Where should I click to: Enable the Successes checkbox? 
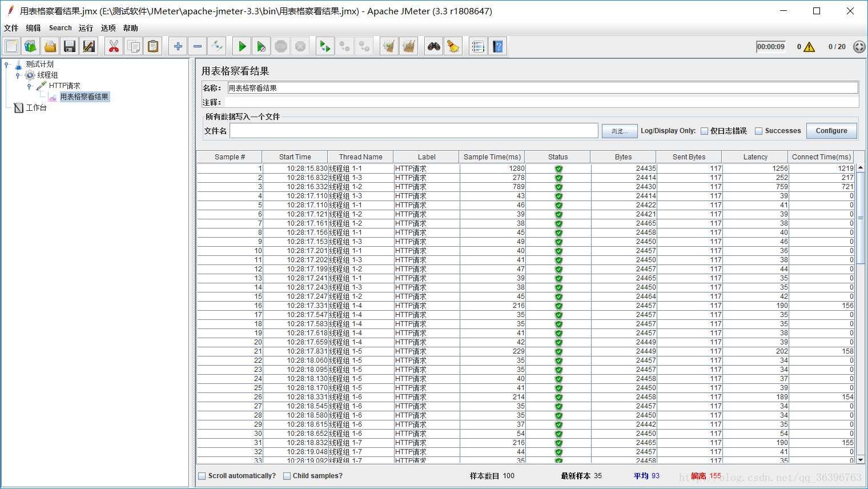[759, 131]
